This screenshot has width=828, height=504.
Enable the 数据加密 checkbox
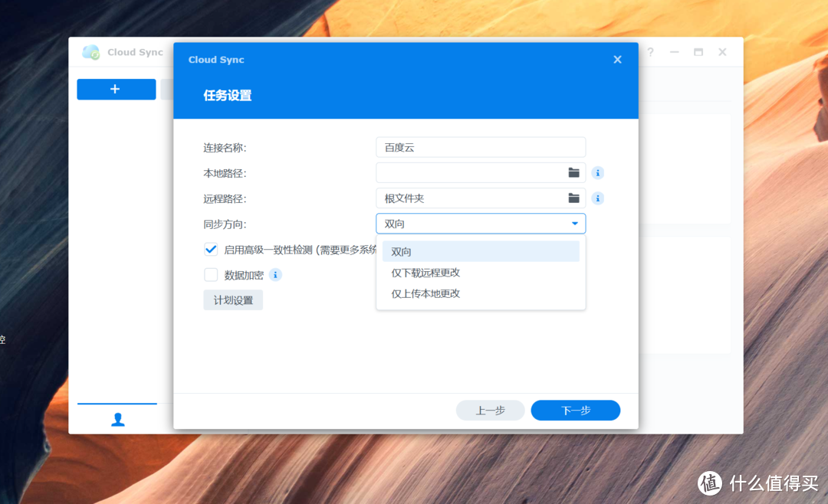211,274
